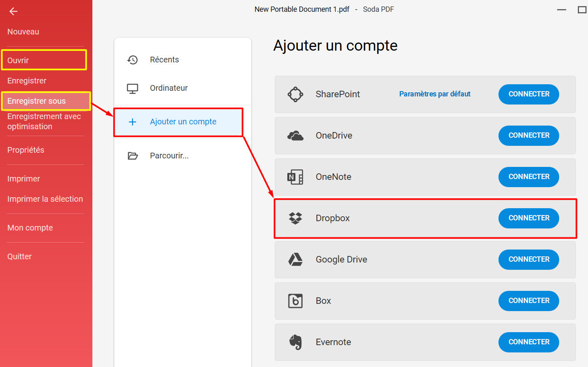Select Imprimer in the sidebar
This screenshot has height=367, width=588.
pos(24,179)
